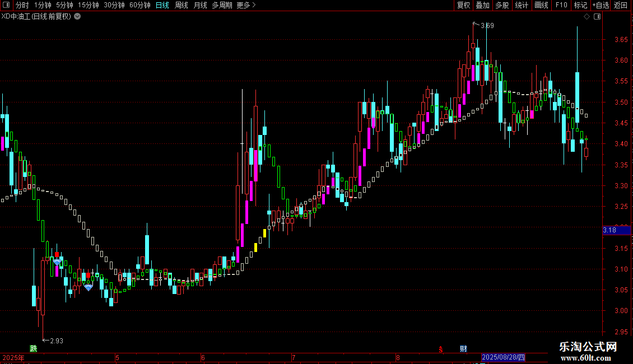Select the 15分钟 period
The image size is (633, 364).
(89, 5)
